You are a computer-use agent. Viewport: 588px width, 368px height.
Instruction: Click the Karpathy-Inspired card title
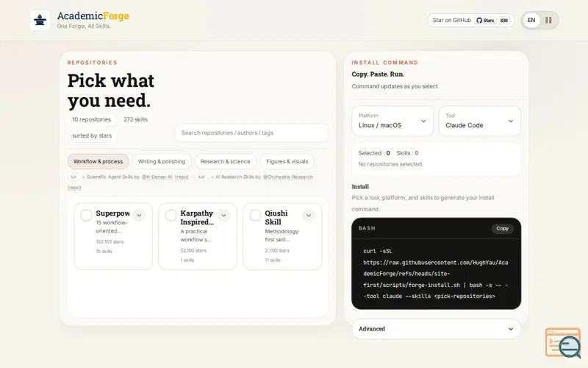pyautogui.click(x=197, y=217)
